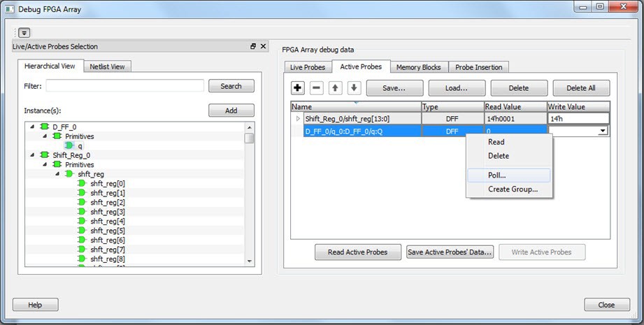Choose Create Group... from the context menu

click(513, 189)
